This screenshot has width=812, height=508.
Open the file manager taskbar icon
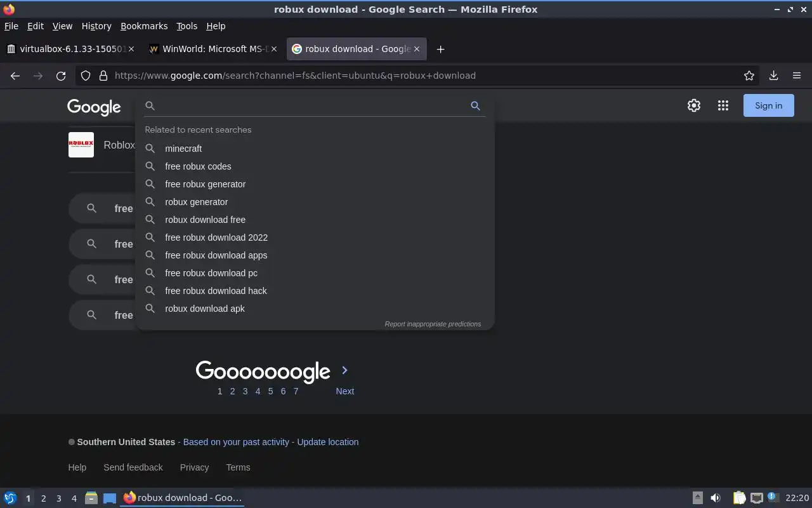91,498
